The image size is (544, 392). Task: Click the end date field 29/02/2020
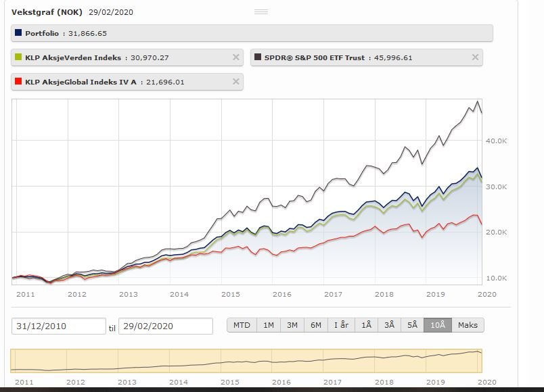(166, 326)
